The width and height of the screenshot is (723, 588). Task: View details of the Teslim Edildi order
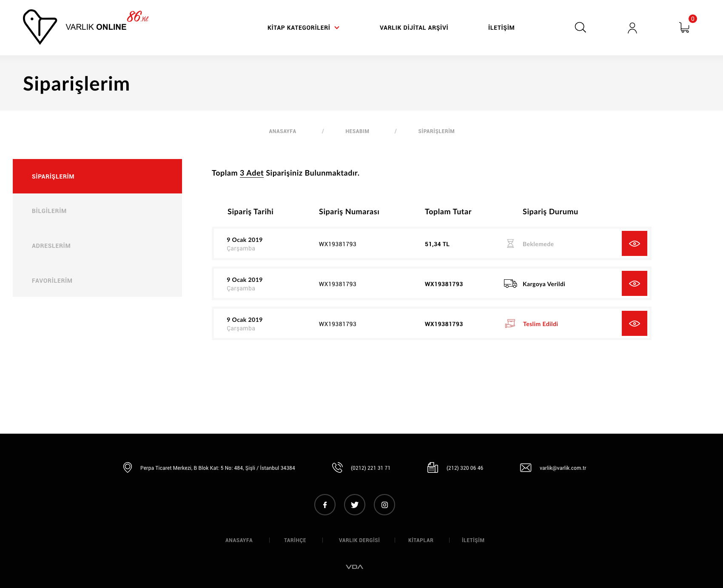634,324
